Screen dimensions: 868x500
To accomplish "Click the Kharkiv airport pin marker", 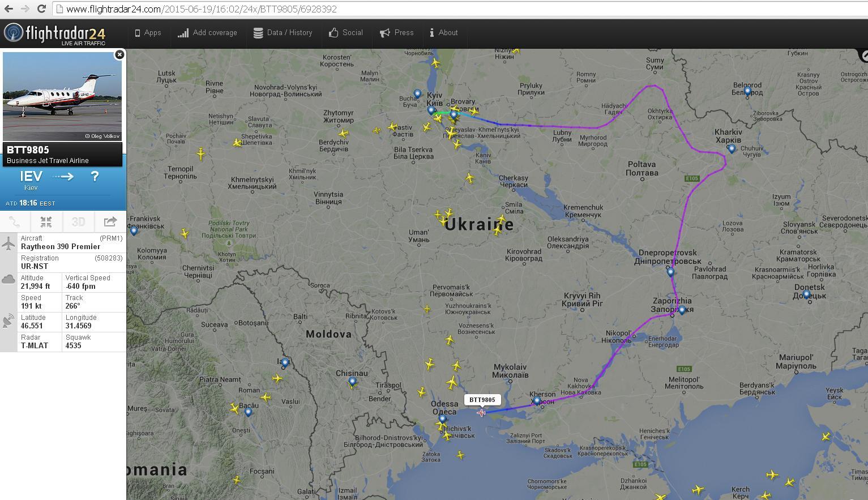I will [732, 148].
